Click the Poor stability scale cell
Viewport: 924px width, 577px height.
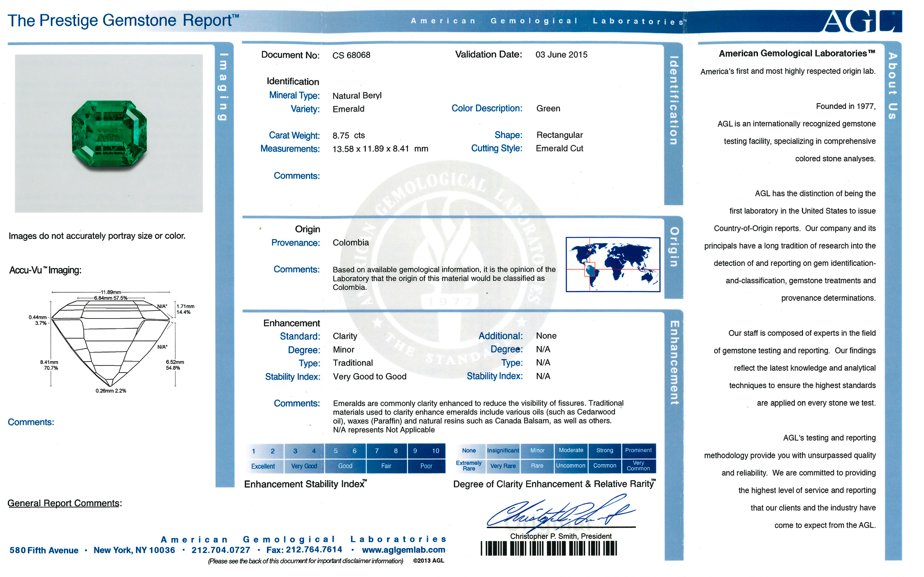click(426, 466)
